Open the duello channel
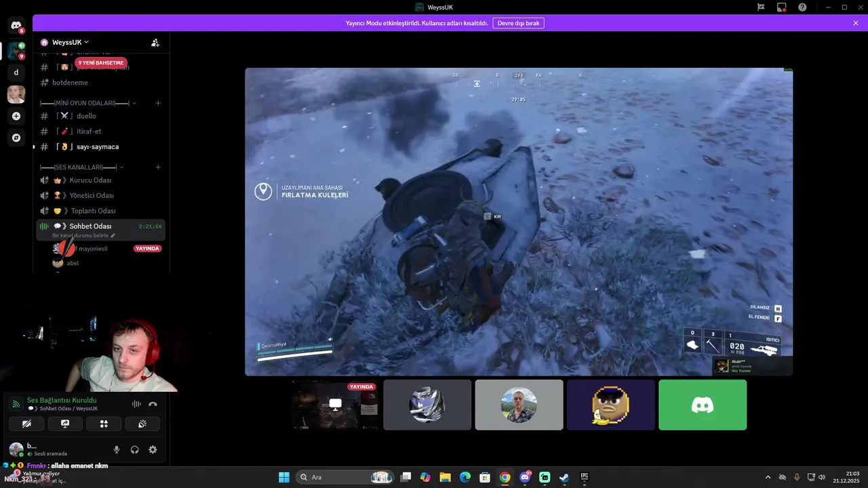 pyautogui.click(x=100, y=116)
